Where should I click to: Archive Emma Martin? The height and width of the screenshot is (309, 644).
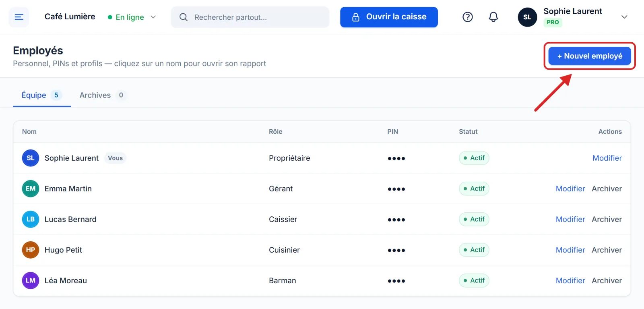tap(607, 189)
